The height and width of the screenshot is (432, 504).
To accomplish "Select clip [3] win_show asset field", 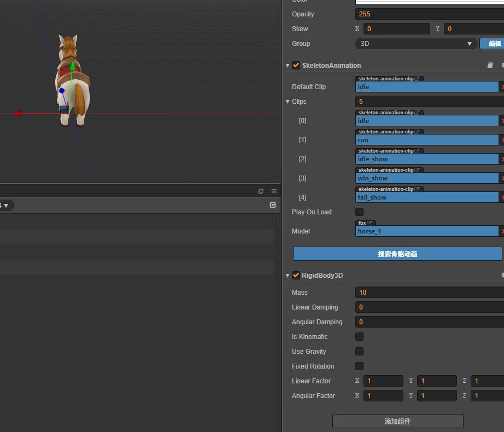I will point(427,178).
